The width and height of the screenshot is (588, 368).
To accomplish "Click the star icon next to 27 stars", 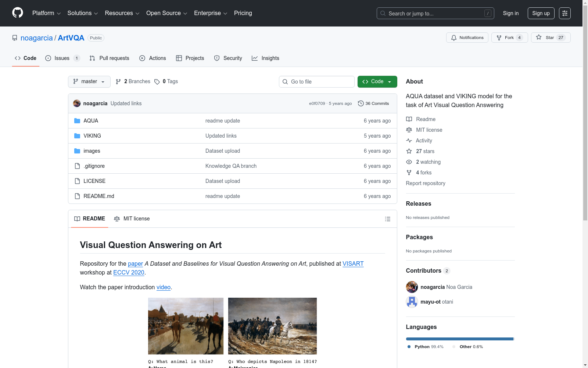I will 409,151.
